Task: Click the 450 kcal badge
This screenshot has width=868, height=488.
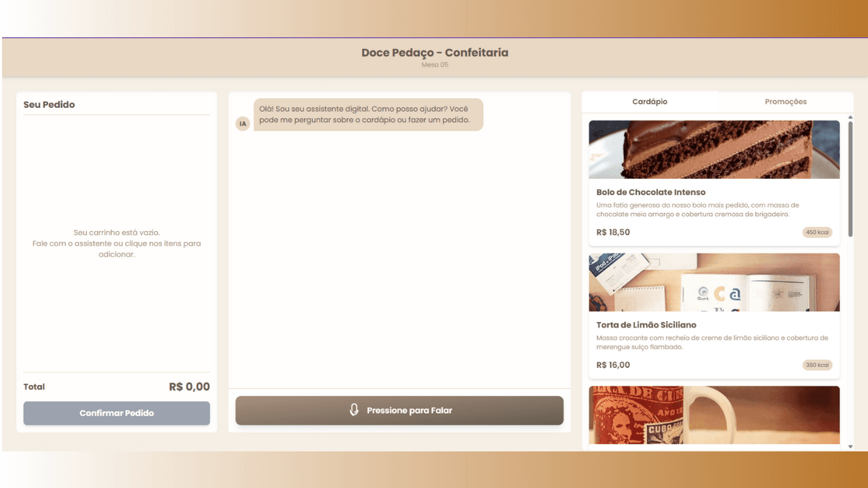Action: pyautogui.click(x=817, y=232)
